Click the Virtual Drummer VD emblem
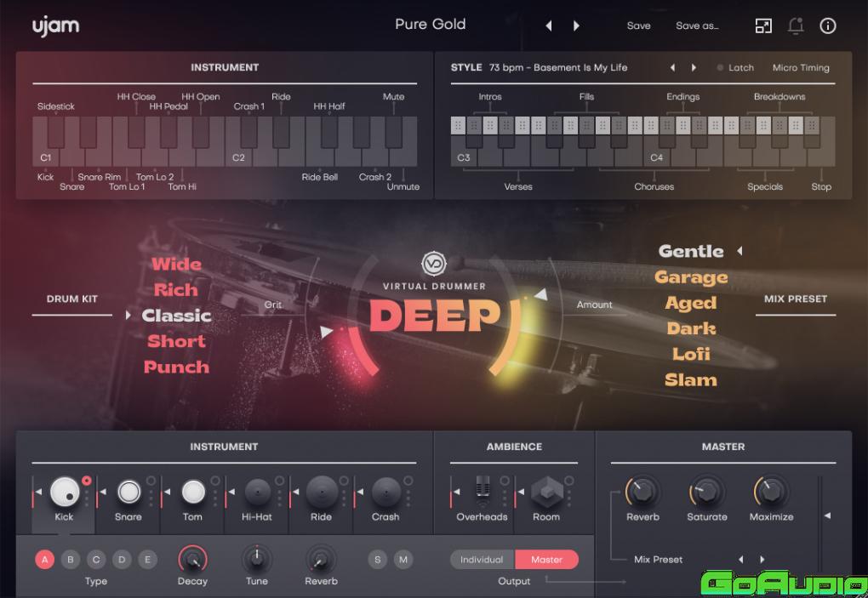 pyautogui.click(x=434, y=264)
